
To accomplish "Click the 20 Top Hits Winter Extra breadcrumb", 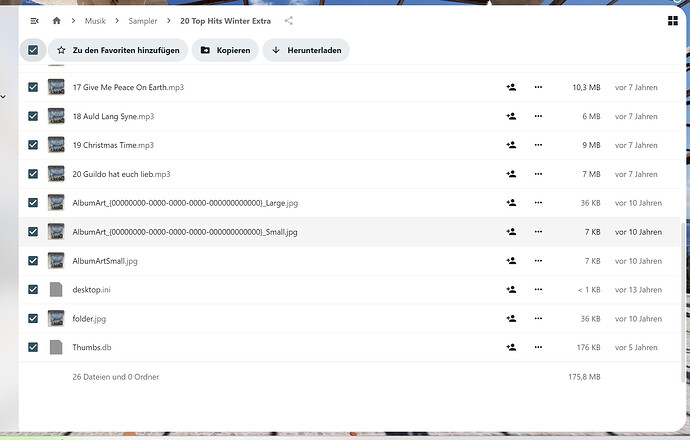I will (225, 21).
